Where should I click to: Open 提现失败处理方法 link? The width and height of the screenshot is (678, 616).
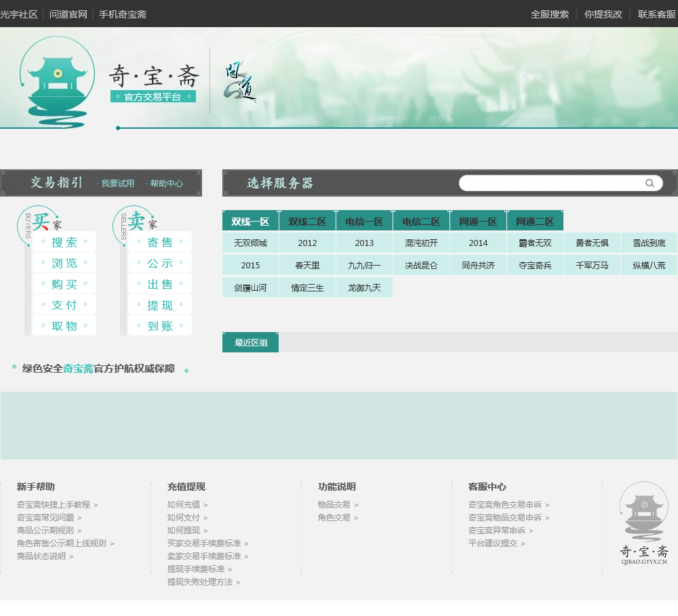pos(203,582)
